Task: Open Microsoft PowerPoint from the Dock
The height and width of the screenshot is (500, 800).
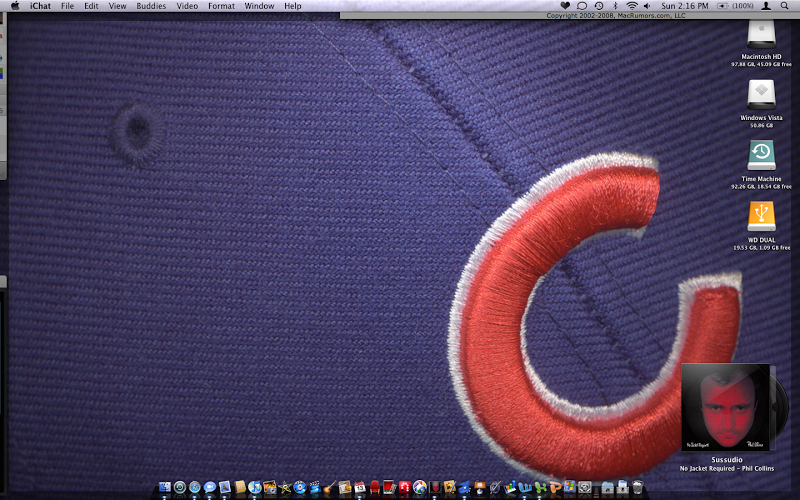Action: [555, 487]
